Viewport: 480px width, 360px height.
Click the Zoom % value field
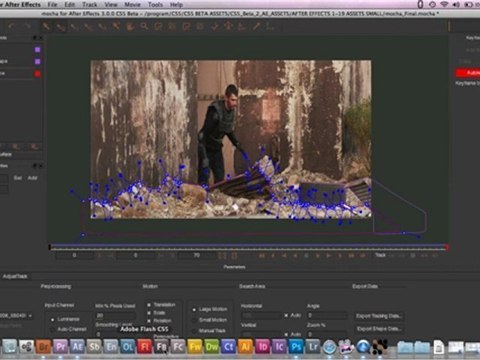[327, 334]
